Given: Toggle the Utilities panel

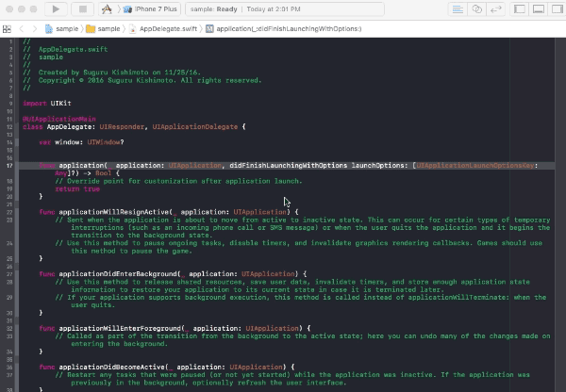Looking at the screenshot, I should click(x=558, y=9).
